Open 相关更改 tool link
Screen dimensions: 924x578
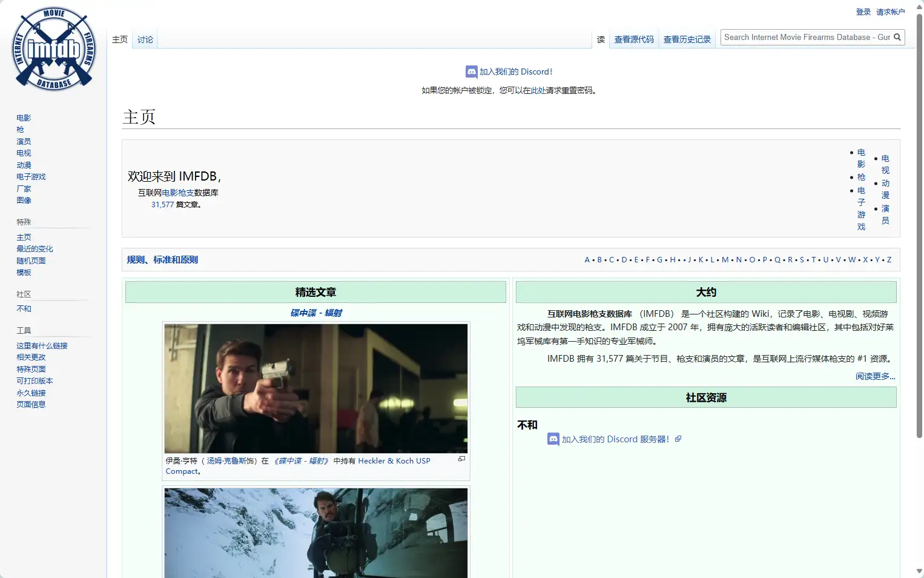(x=31, y=357)
